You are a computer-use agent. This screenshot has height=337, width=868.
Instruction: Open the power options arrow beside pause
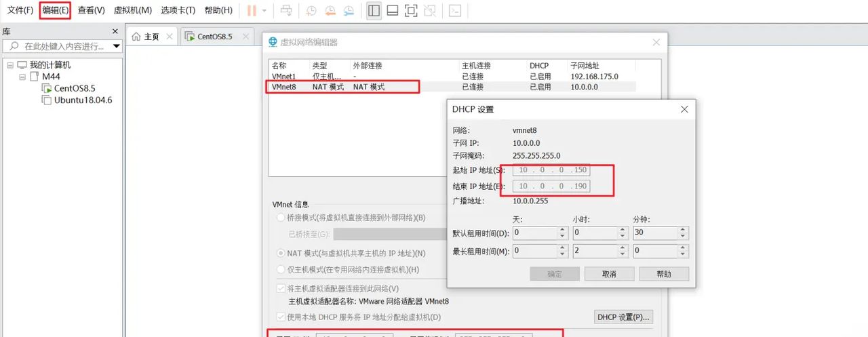264,11
